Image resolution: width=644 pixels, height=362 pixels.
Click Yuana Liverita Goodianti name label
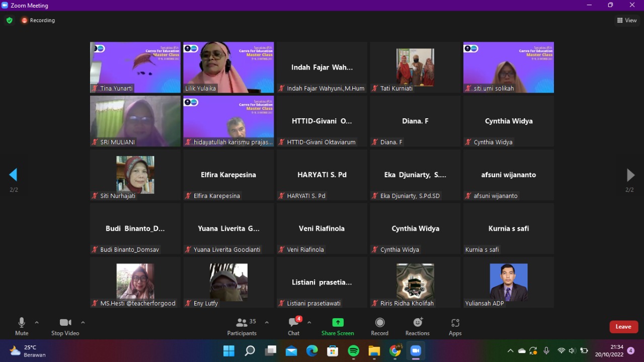pos(227,250)
